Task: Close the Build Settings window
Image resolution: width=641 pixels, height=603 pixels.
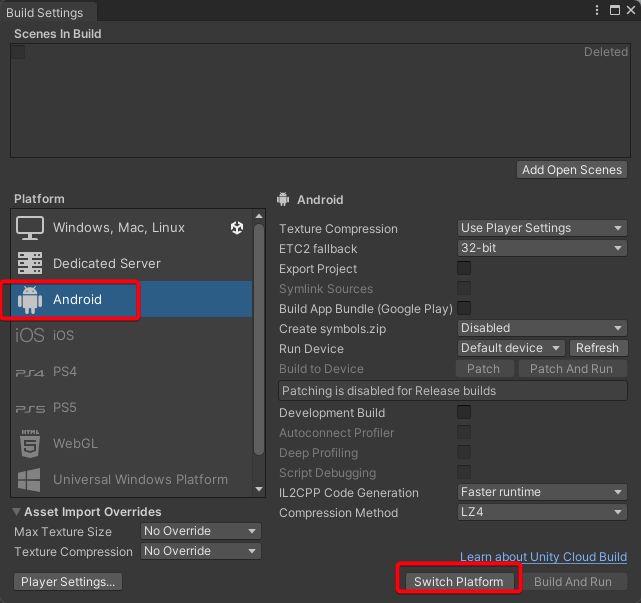Action: (x=631, y=10)
